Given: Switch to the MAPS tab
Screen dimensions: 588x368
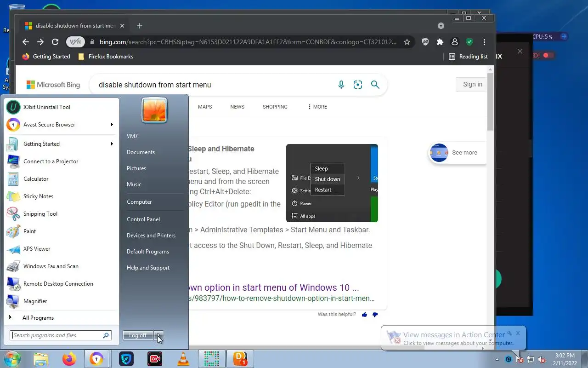Looking at the screenshot, I should (205, 107).
